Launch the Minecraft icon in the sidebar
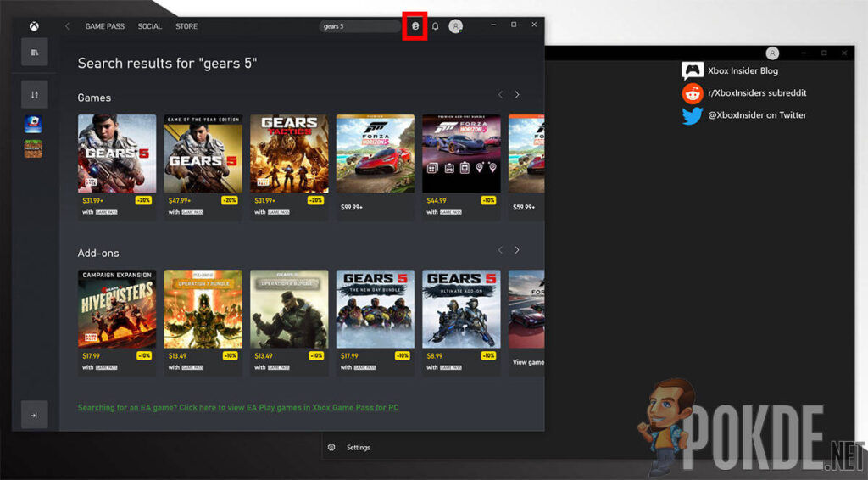The height and width of the screenshot is (480, 868). [33, 148]
